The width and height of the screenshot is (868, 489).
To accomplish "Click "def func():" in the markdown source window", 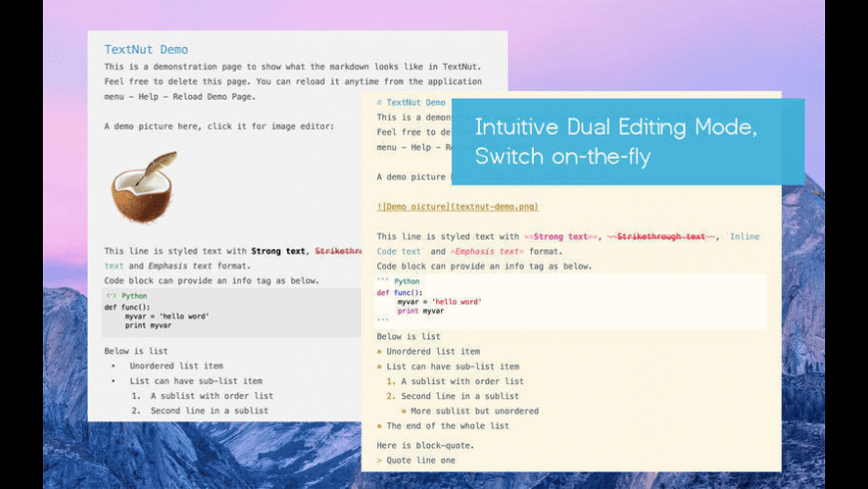I will [400, 293].
